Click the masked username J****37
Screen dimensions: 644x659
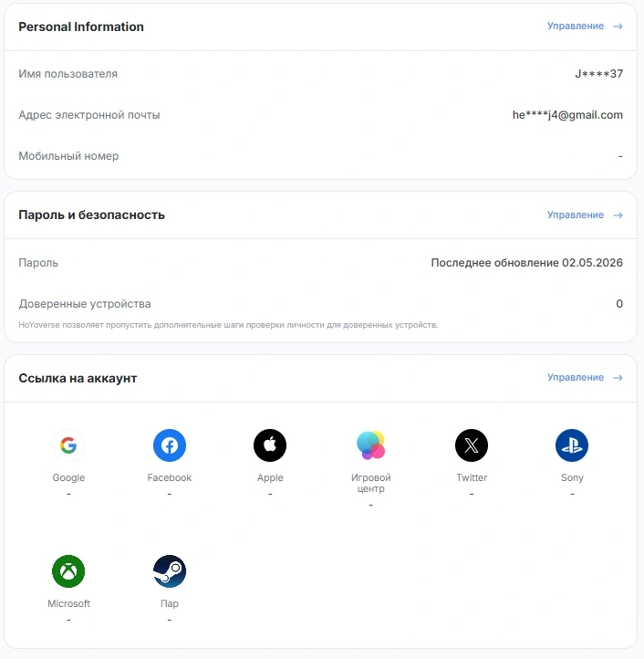[x=598, y=74]
